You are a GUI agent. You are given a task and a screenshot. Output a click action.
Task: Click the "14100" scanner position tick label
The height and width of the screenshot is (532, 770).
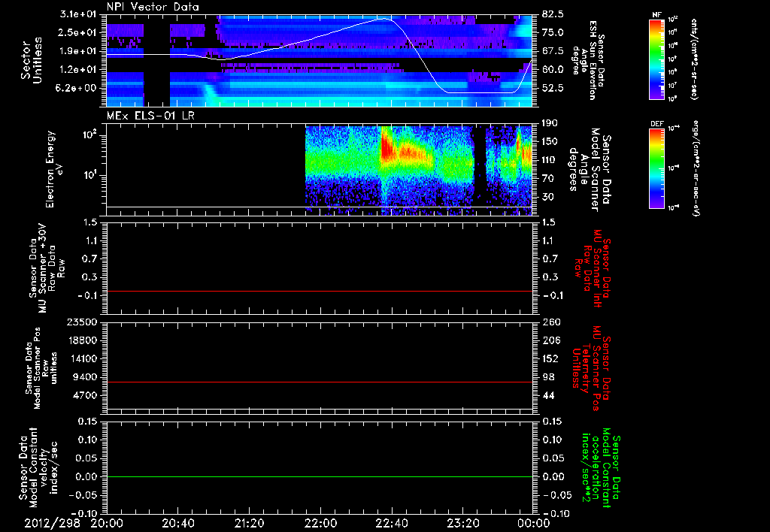81,358
